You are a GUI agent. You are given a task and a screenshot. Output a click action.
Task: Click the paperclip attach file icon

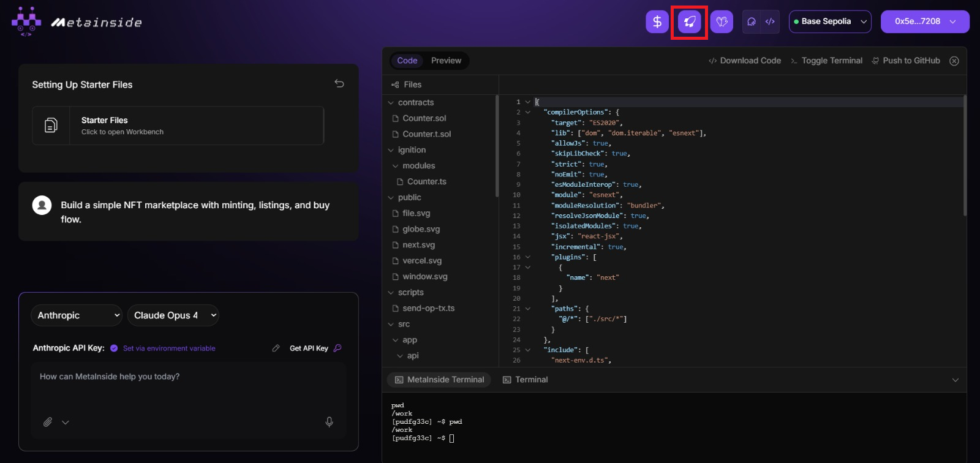[48, 422]
